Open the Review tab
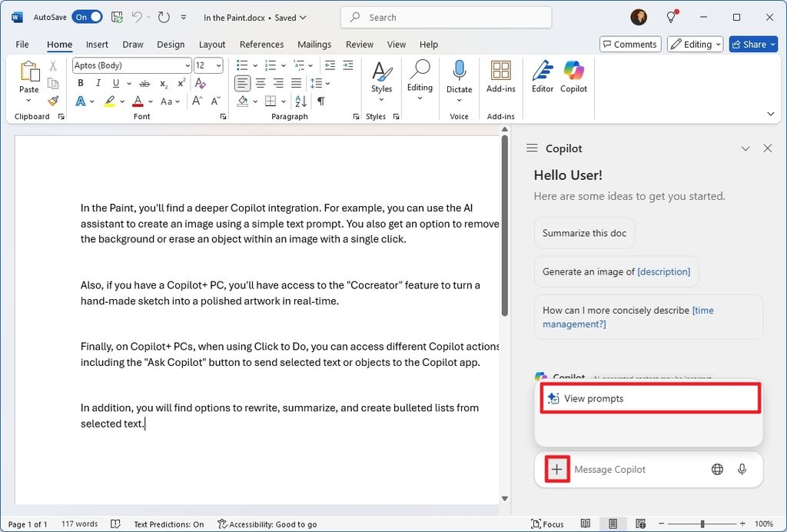787x532 pixels. click(360, 44)
